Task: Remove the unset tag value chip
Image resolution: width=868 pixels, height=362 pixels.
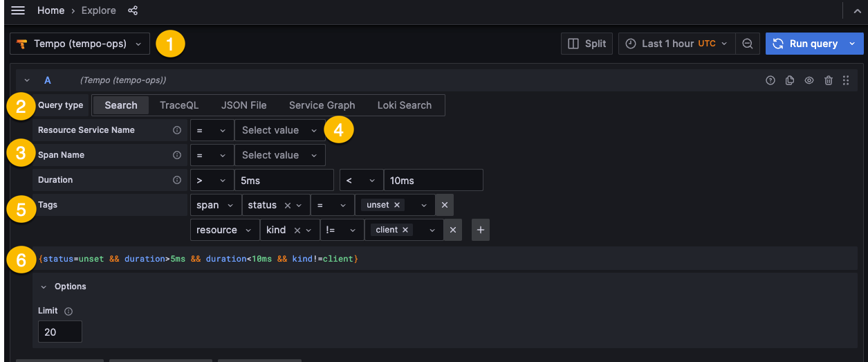Action: point(397,205)
